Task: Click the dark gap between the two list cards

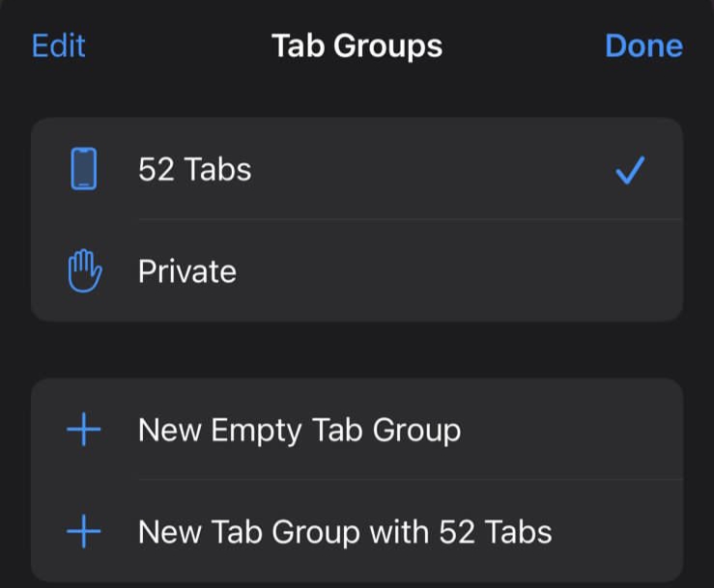Action: [x=357, y=350]
